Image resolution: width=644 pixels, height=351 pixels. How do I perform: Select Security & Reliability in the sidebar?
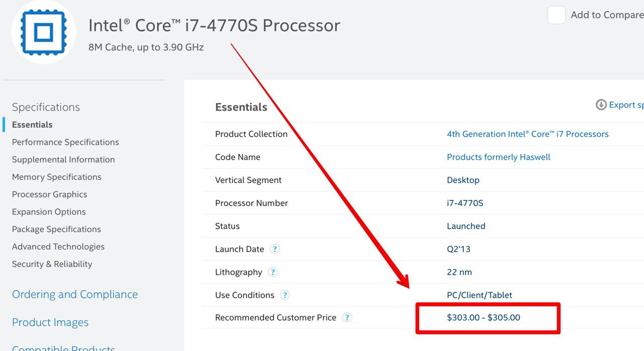[x=52, y=264]
